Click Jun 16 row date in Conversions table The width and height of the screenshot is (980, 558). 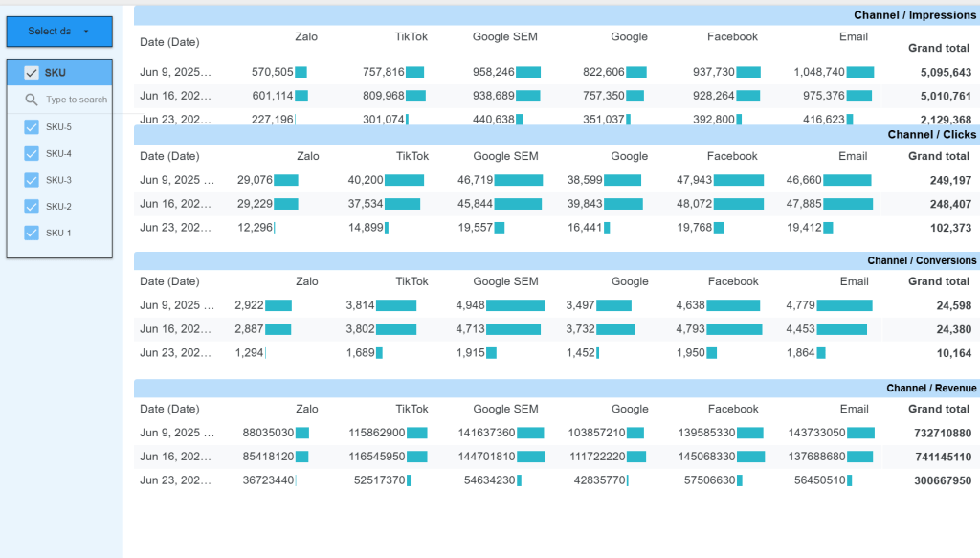click(x=175, y=329)
